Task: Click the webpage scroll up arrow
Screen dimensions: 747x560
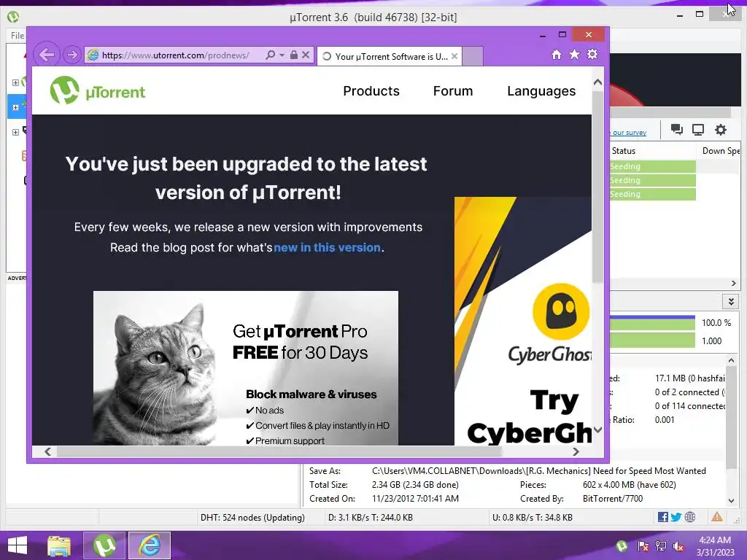Action: point(598,82)
